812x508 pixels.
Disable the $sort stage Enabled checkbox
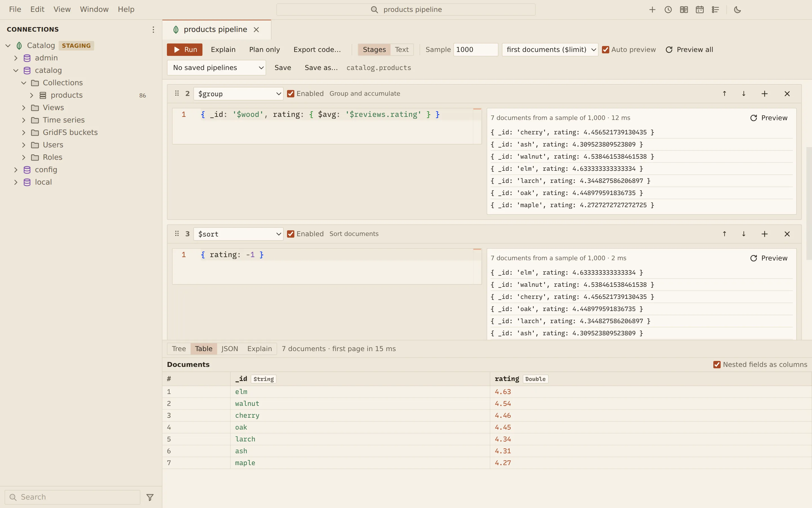pyautogui.click(x=291, y=234)
